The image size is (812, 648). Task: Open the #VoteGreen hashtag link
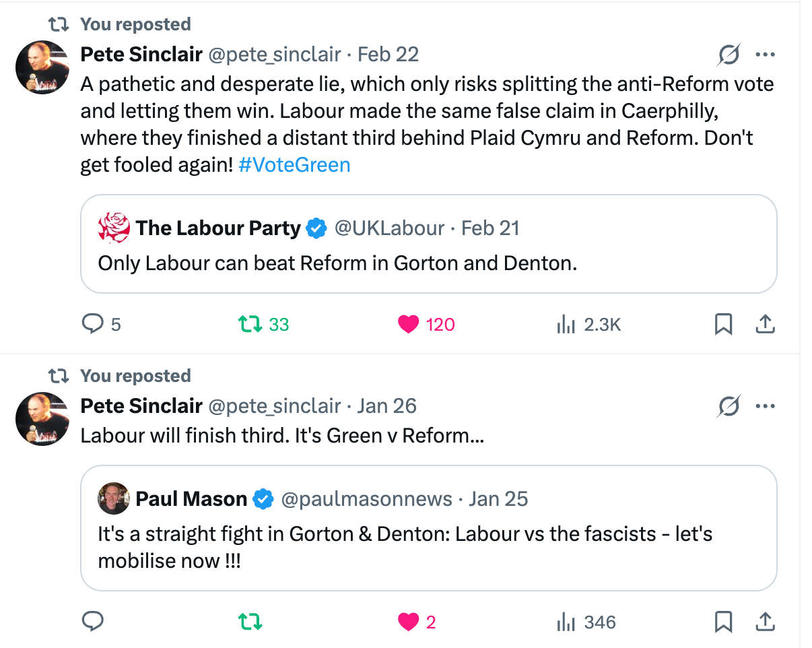click(x=294, y=165)
